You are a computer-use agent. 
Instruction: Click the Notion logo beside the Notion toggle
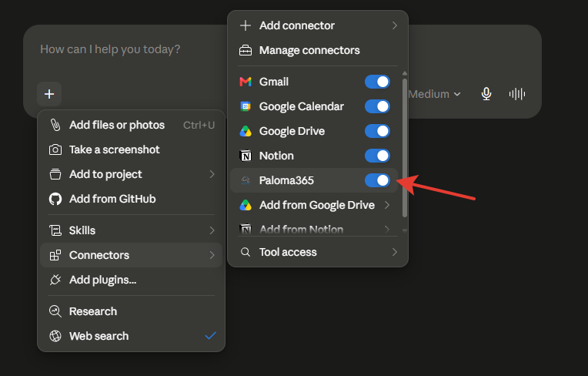(x=246, y=156)
